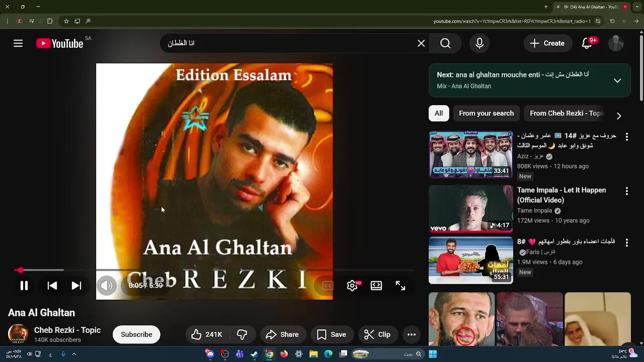644x362 pixels.
Task: Select the All filter chip
Action: tap(439, 113)
